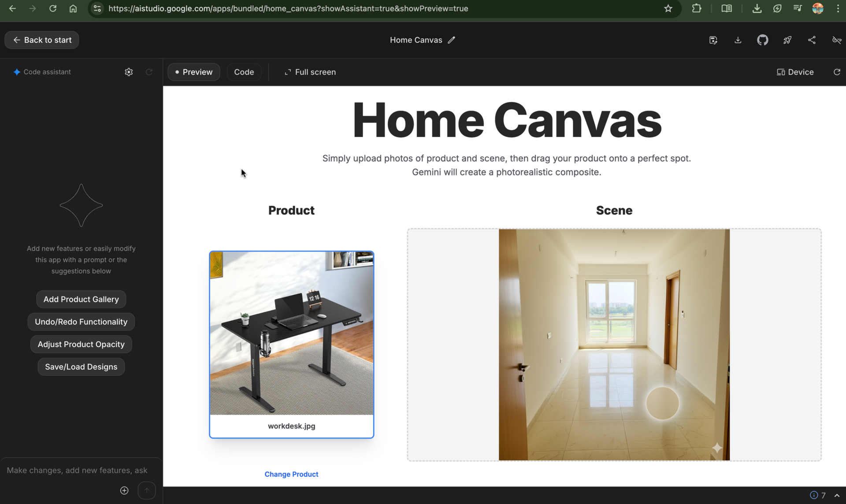This screenshot has height=504, width=846.
Task: Open Code assistant settings gear
Action: tap(129, 72)
